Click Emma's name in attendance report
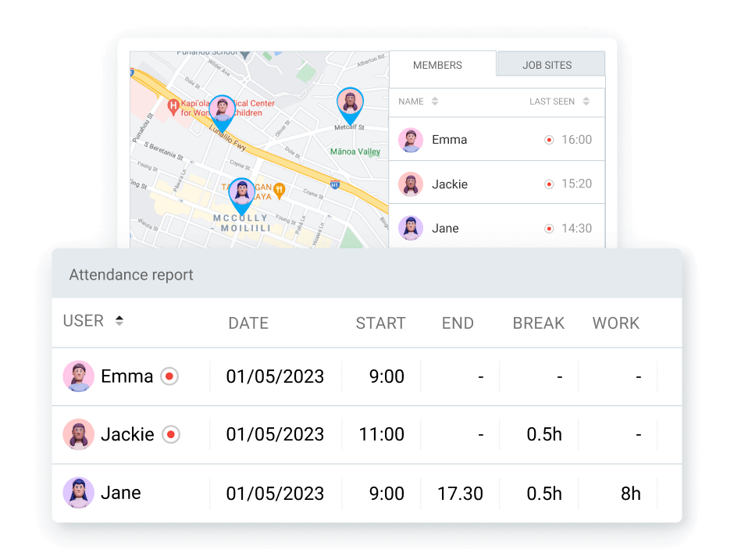This screenshot has height=560, width=734. coord(126,376)
